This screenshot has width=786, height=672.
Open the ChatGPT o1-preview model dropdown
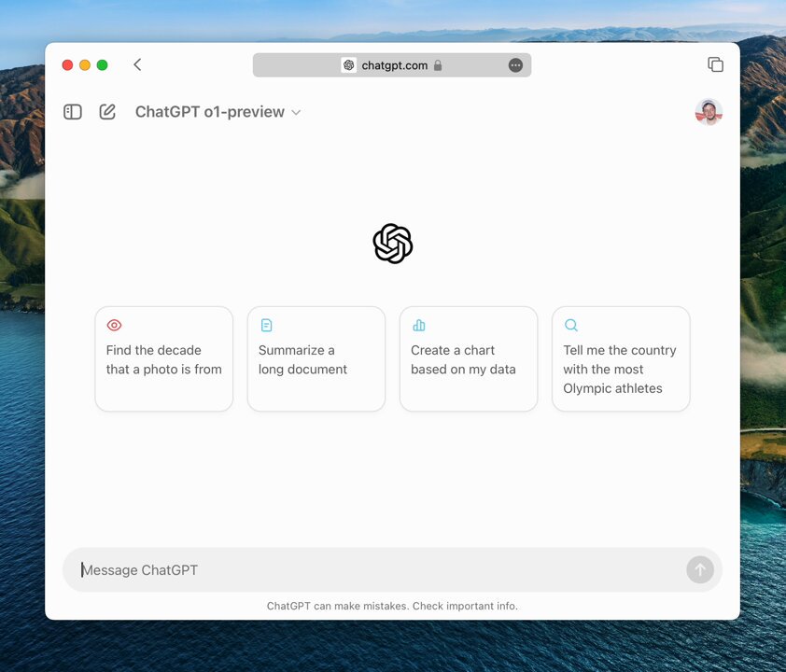[218, 112]
